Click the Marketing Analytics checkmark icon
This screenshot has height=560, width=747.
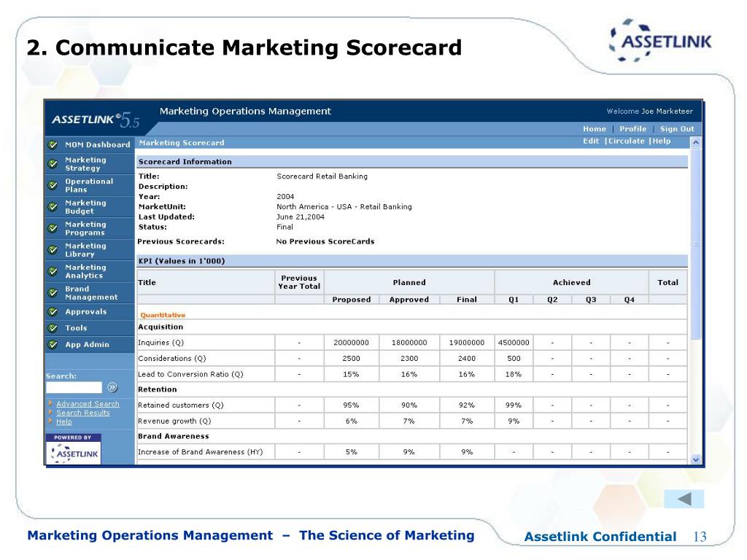(53, 271)
